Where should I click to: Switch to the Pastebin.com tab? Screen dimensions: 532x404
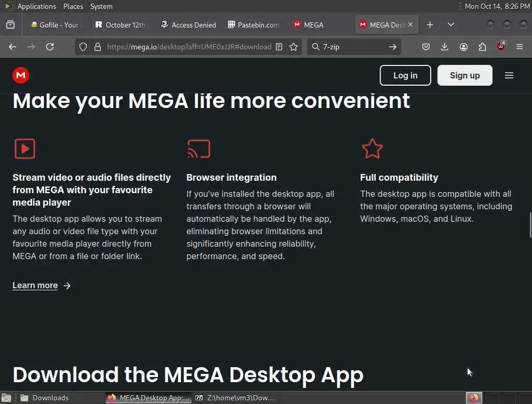(x=254, y=25)
